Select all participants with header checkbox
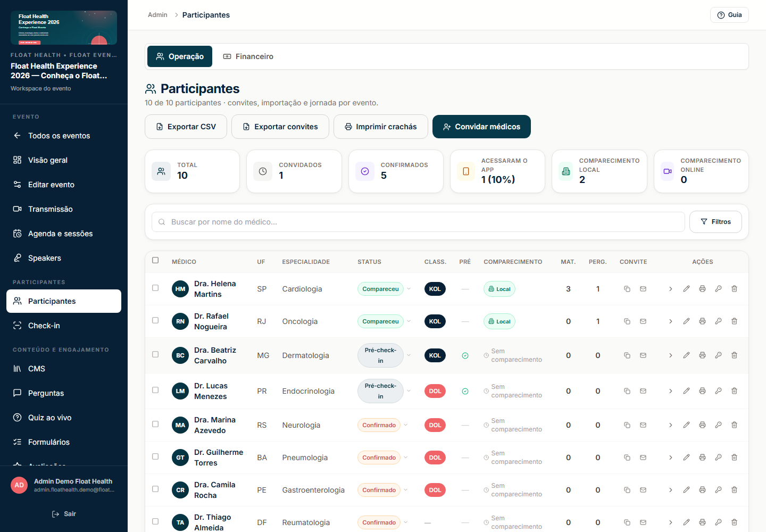This screenshot has width=766, height=532. pos(155,260)
